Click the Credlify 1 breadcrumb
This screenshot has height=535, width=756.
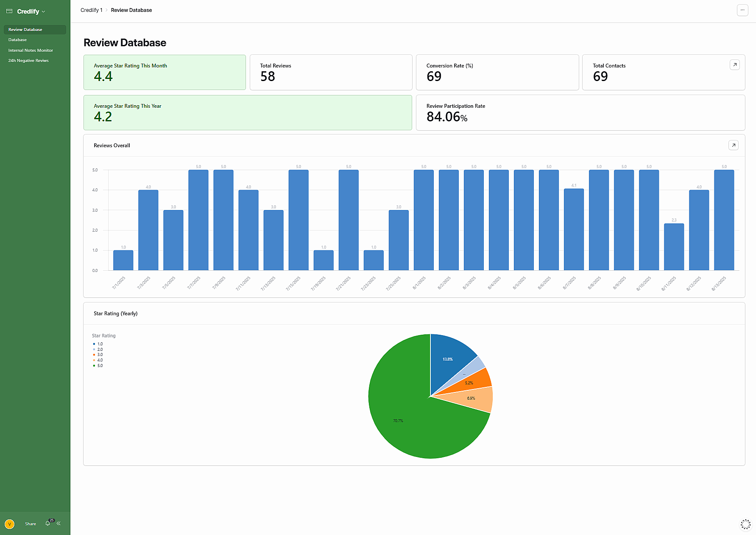click(x=91, y=10)
